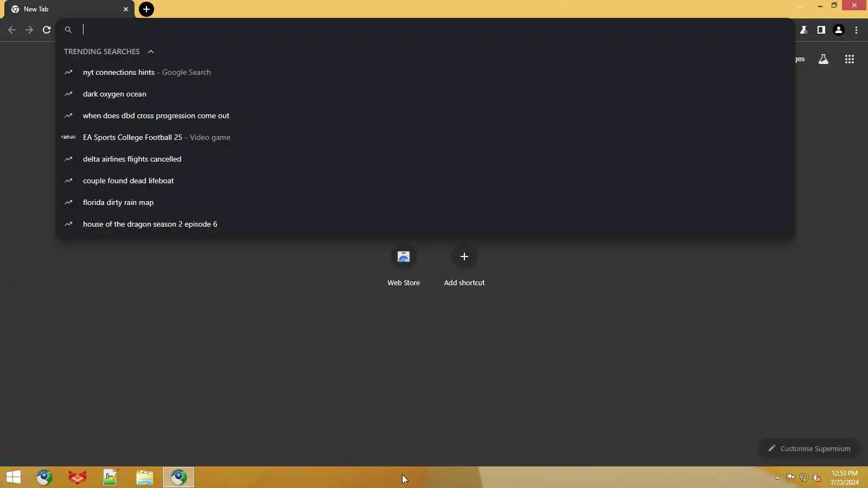The width and height of the screenshot is (868, 488).
Task: Choose 'couple found dead lifeboat' suggestion
Action: coord(425,181)
